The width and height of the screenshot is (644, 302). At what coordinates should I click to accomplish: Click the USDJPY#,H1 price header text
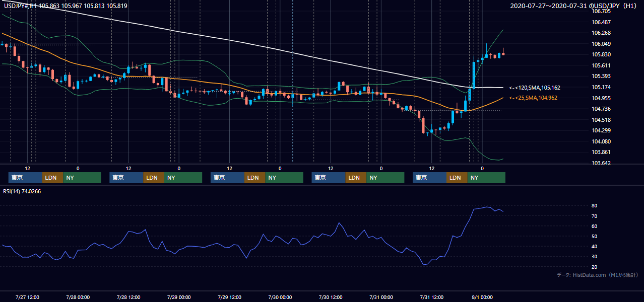(x=66, y=6)
